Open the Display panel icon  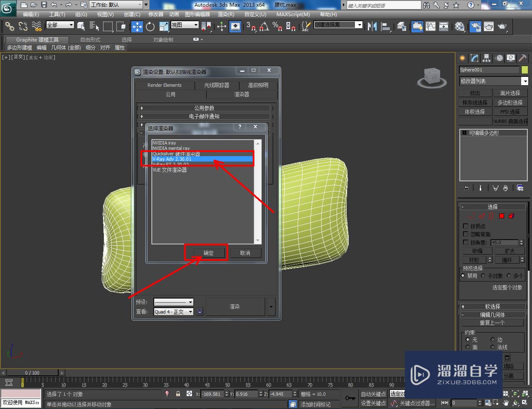click(511, 58)
